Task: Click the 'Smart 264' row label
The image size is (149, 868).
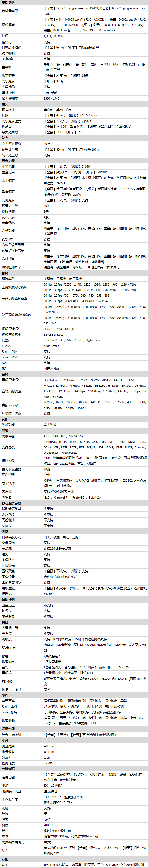Action: coord(10,352)
